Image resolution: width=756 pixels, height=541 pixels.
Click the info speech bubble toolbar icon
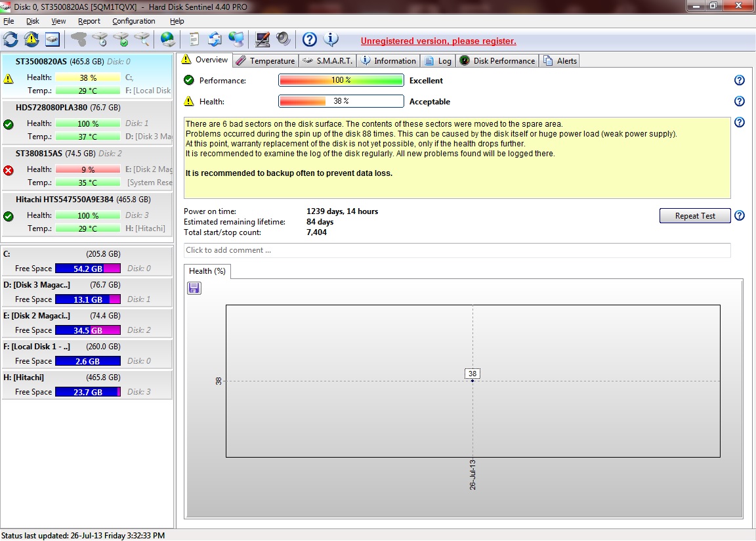[331, 39]
